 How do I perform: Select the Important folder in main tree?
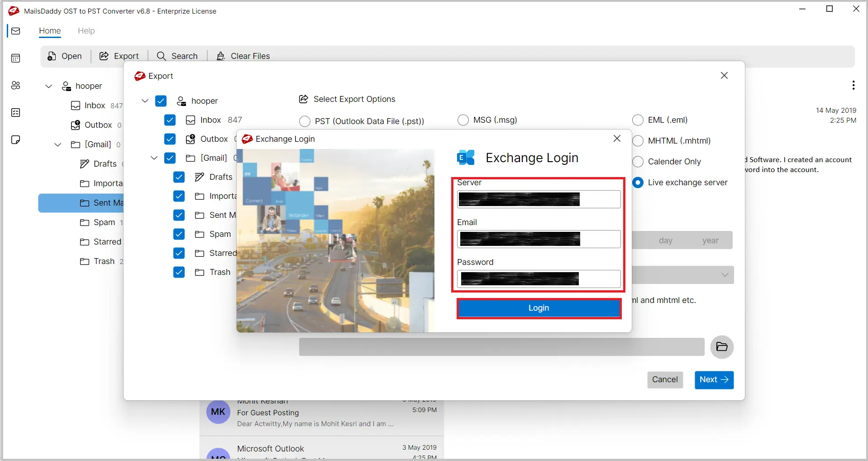pyautogui.click(x=101, y=183)
